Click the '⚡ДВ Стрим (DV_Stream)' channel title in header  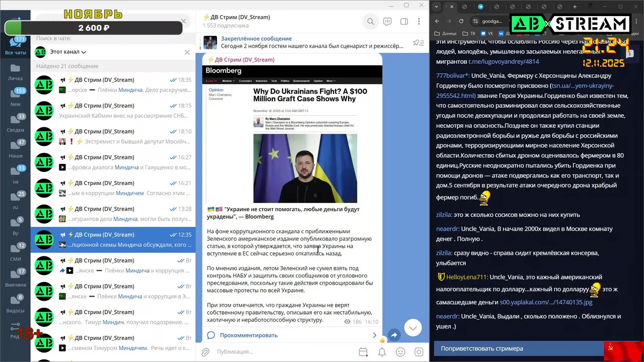point(236,17)
